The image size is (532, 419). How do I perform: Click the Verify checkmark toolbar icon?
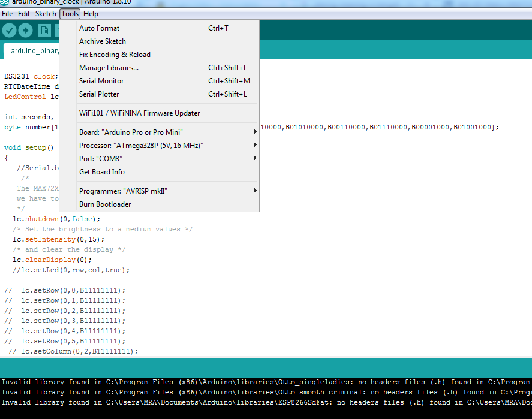coord(9,31)
